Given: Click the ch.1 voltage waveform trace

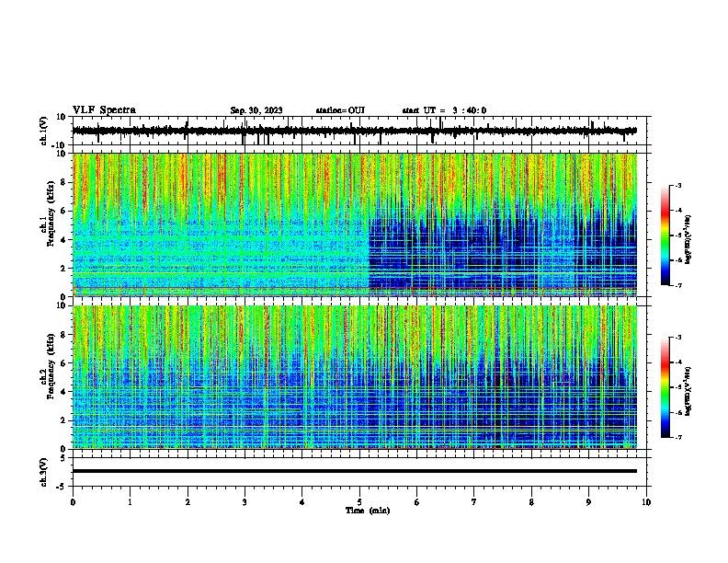Looking at the screenshot, I should click(x=355, y=131).
